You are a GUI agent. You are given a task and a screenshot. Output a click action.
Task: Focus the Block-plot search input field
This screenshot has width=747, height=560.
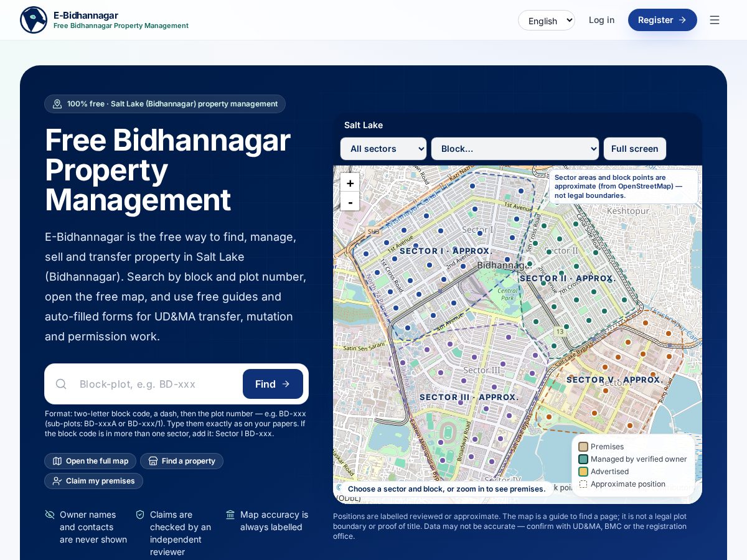click(x=156, y=384)
